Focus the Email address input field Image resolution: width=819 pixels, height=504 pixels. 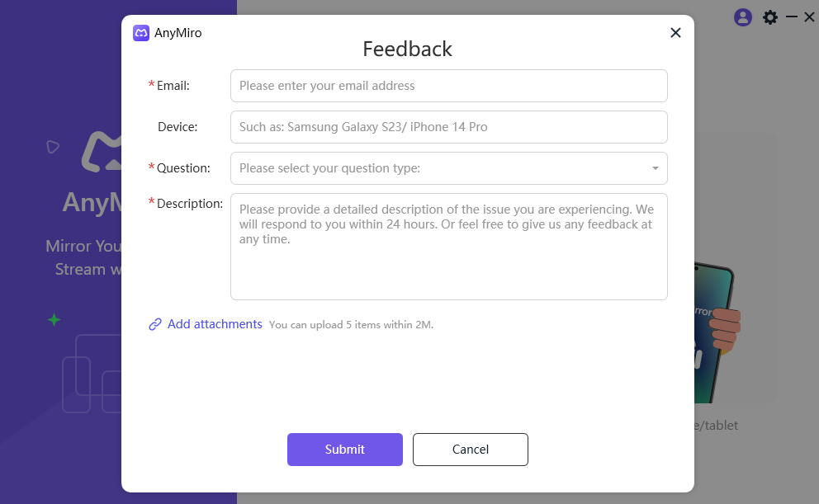tap(448, 86)
